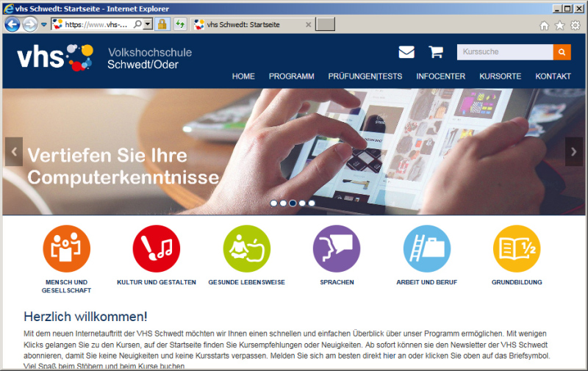
Task: Select the fifth slider dot indicator
Action: (x=312, y=203)
